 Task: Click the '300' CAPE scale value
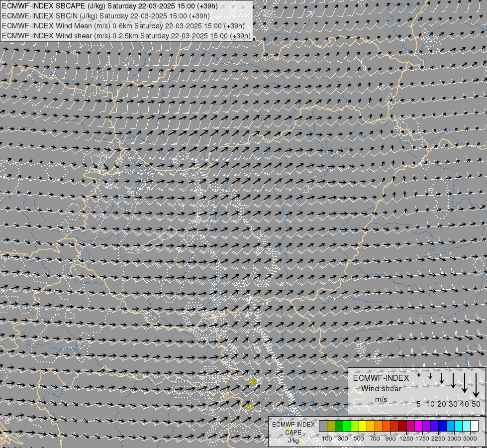click(343, 439)
